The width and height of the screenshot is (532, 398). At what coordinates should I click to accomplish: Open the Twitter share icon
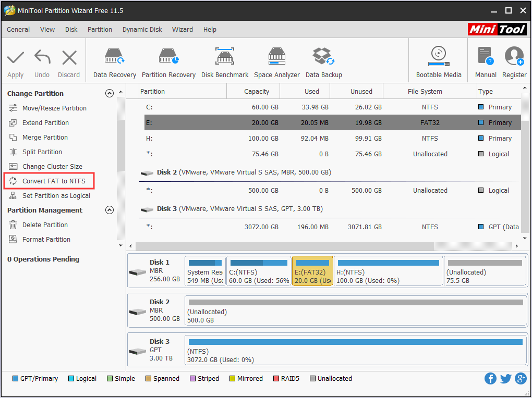[505, 379]
